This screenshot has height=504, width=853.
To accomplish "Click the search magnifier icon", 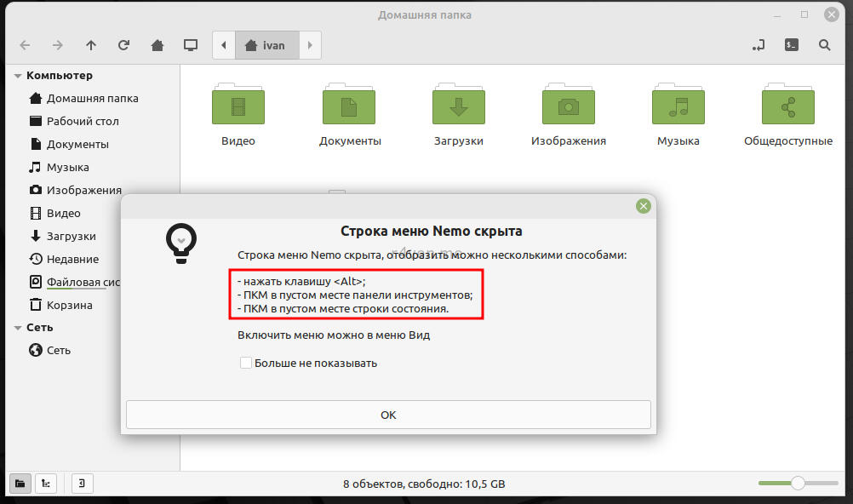I will click(824, 45).
